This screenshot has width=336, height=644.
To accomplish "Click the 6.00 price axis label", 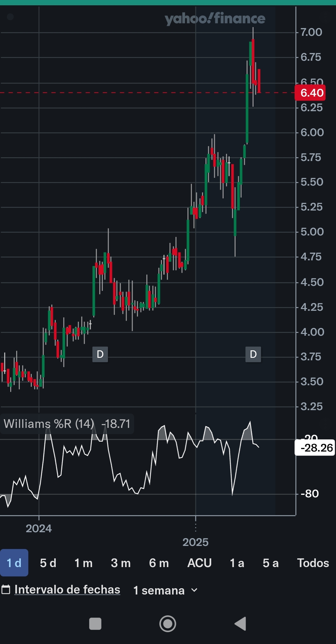I will pyautogui.click(x=312, y=132).
